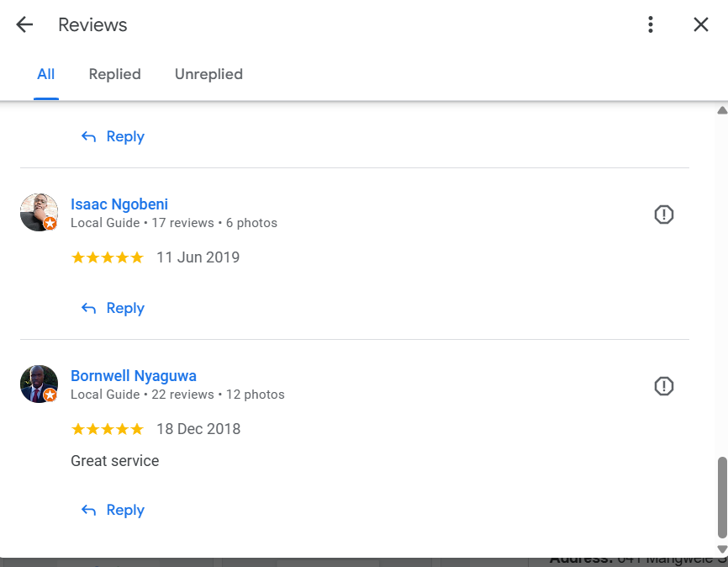Flag Bornwell Nyaguwa's review as inappropriate
The width and height of the screenshot is (728, 567).
pos(664,387)
